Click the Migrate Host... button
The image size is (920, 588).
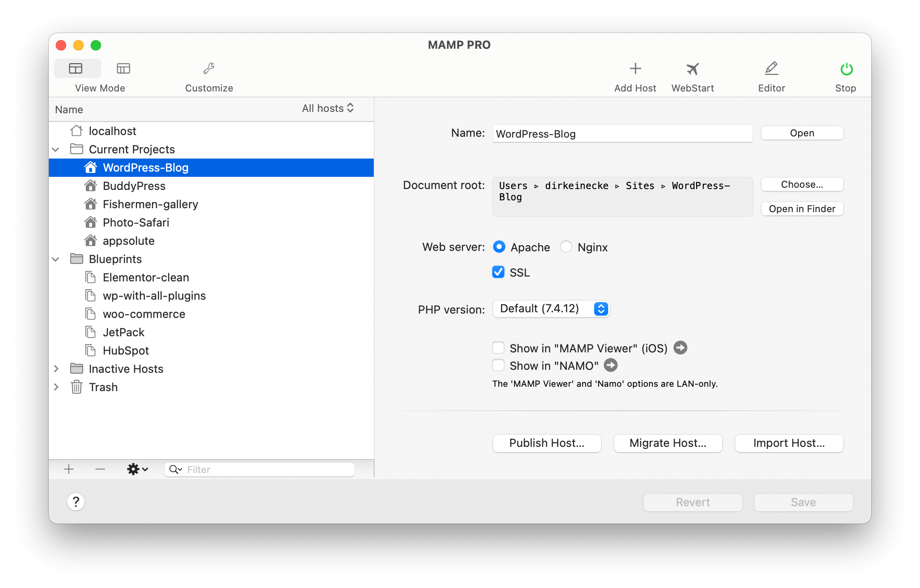click(668, 443)
